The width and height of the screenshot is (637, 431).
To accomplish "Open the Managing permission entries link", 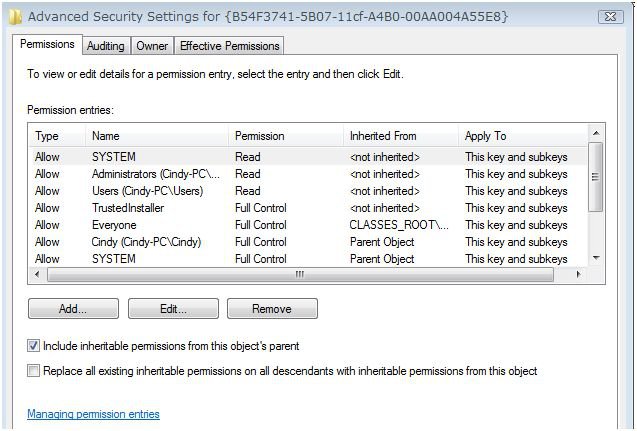I will pos(93,414).
